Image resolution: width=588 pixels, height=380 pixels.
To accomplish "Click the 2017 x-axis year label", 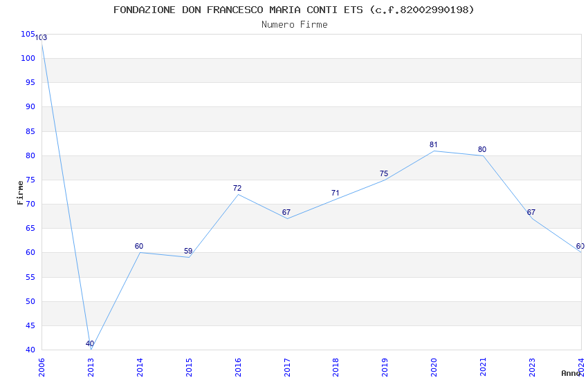I will tap(287, 367).
